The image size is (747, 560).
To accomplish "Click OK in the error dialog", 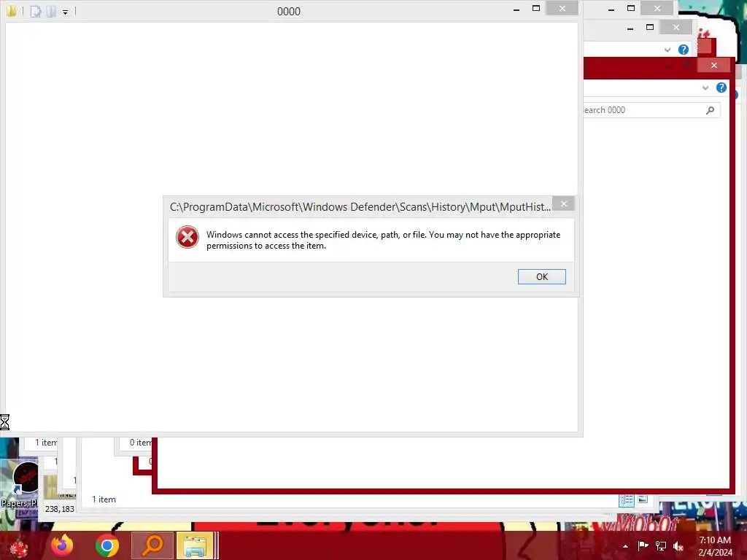I will 542,276.
